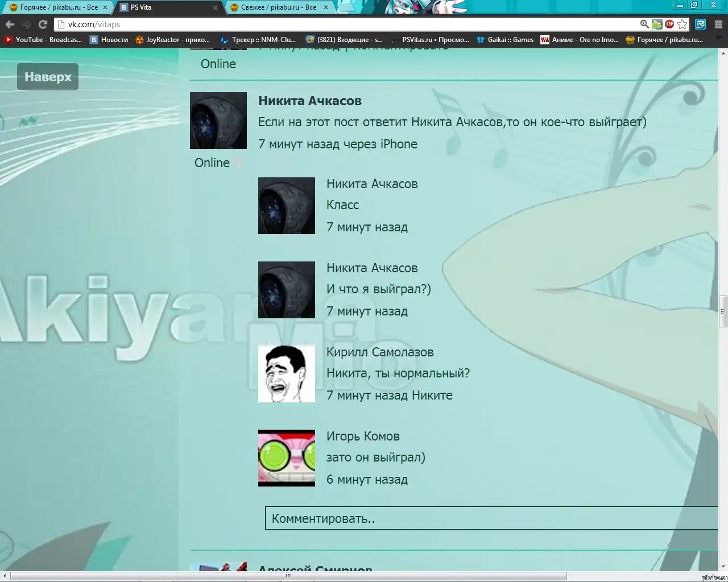
Task: Click the zoom magnifier icon in address bar
Action: (644, 24)
